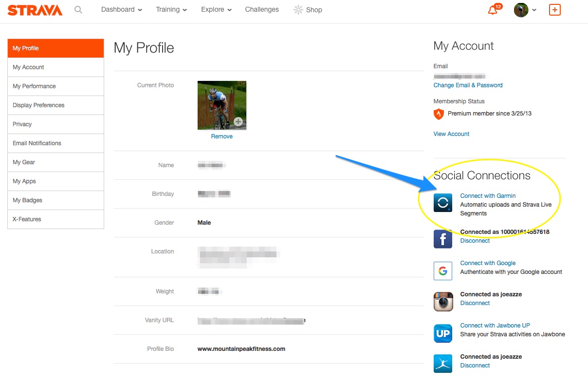The height and width of the screenshot is (386, 588).
Task: Edit Profile Bio www.mountainpeakfitness.com
Action: [241, 349]
